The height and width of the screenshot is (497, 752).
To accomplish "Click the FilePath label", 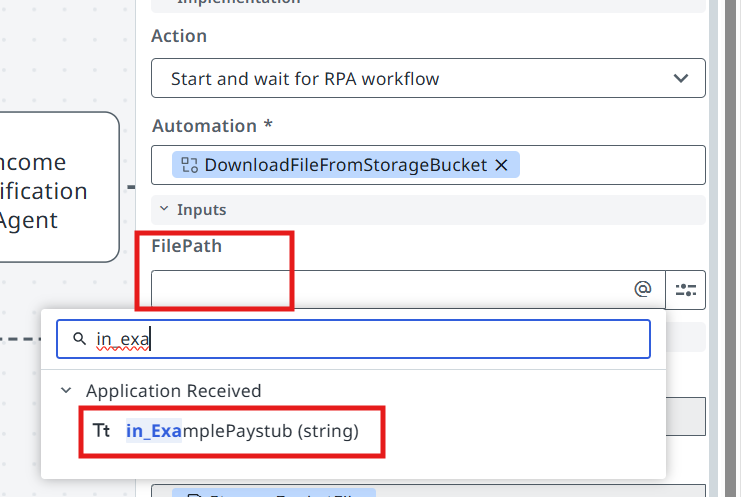I will point(187,246).
